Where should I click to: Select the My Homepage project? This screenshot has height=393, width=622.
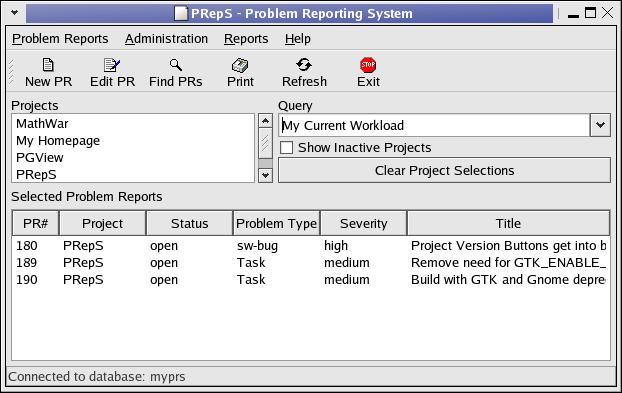pos(133,141)
